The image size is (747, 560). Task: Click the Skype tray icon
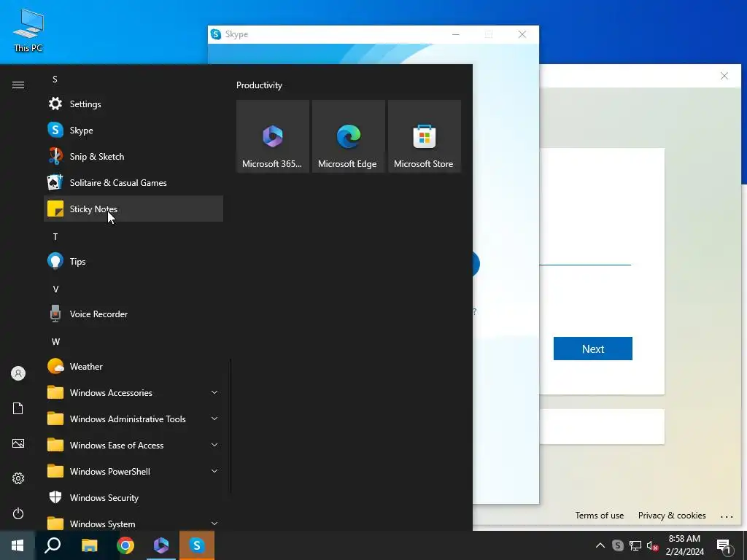click(x=617, y=545)
